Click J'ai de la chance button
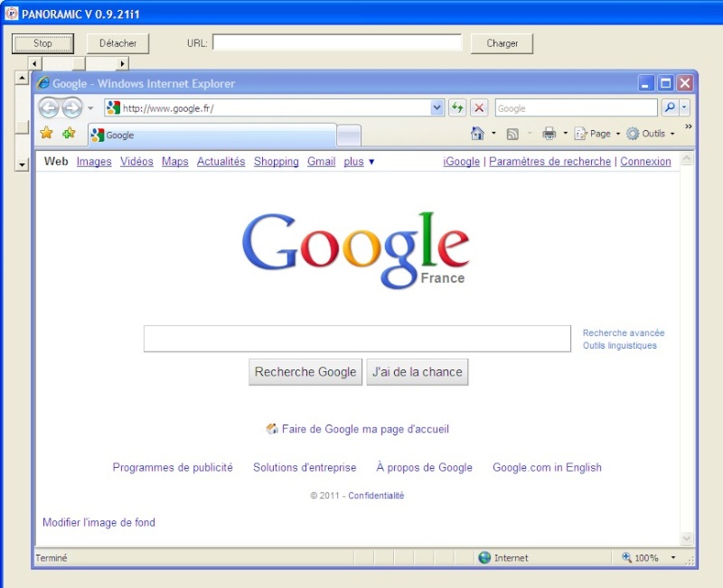The height and width of the screenshot is (588, 723). 418,372
